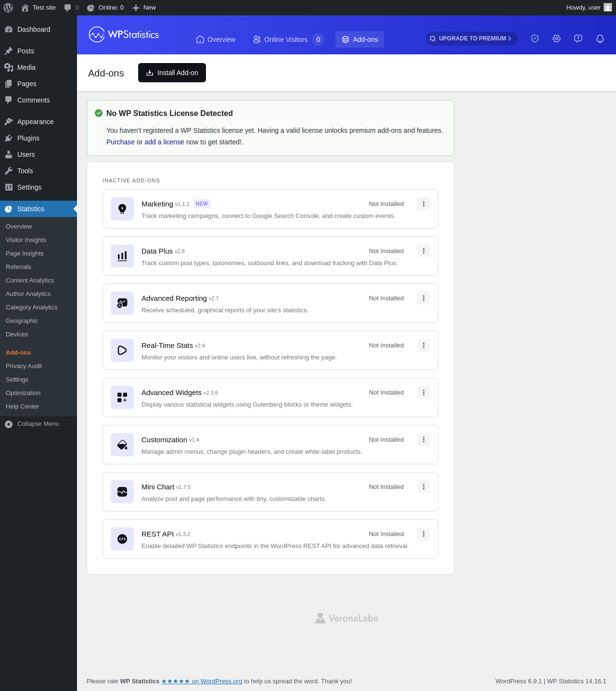Click the Data Plus bar chart icon
The image size is (616, 691).
pyautogui.click(x=122, y=256)
